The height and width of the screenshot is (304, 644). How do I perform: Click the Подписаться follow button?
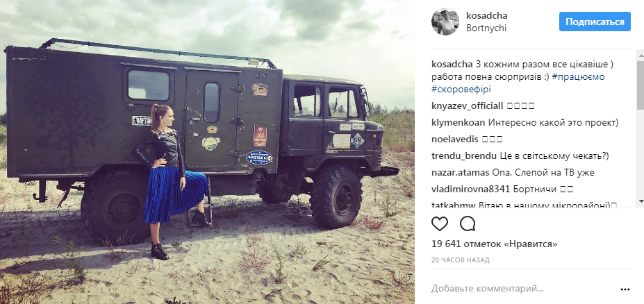click(x=595, y=22)
